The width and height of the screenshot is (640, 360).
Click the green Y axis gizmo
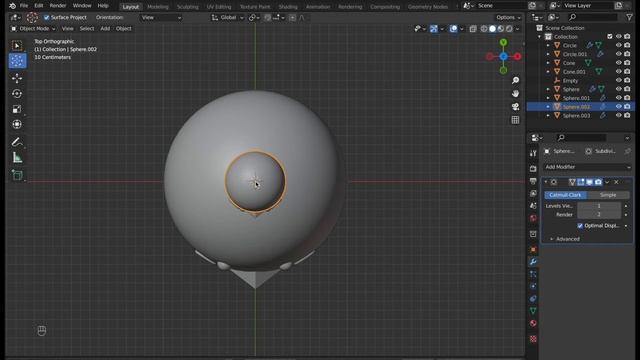503,42
